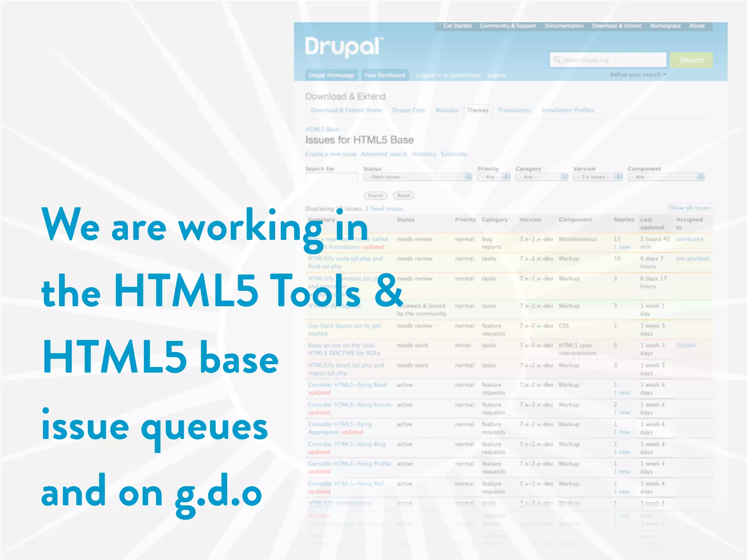Open the Status dropdown
Viewport: 747px width, 560px height.
click(417, 177)
